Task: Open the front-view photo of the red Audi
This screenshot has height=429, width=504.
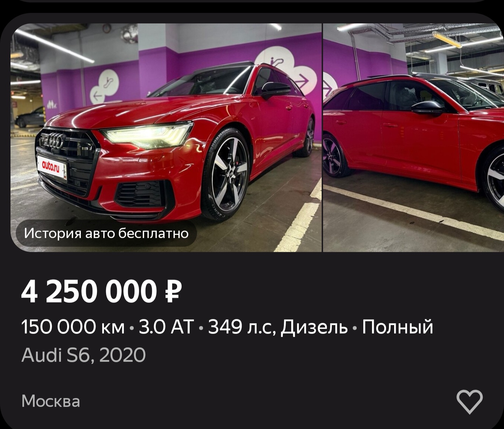Action: pos(166,137)
